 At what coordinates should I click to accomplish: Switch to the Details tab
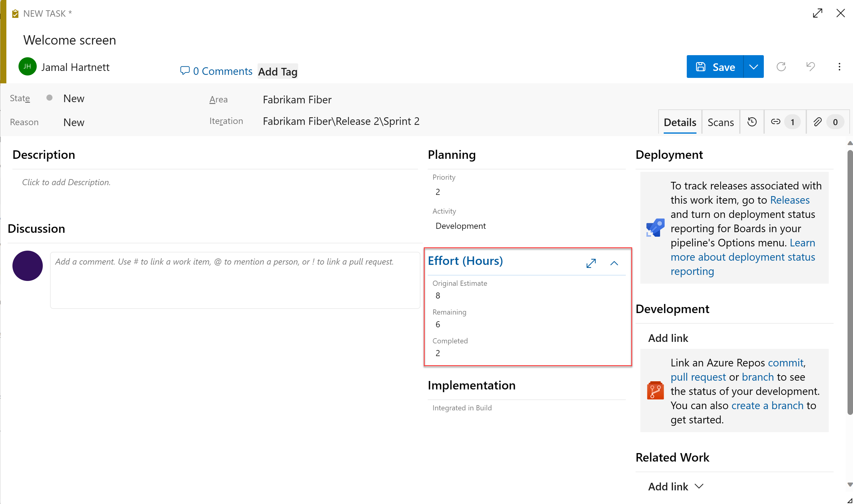(679, 122)
